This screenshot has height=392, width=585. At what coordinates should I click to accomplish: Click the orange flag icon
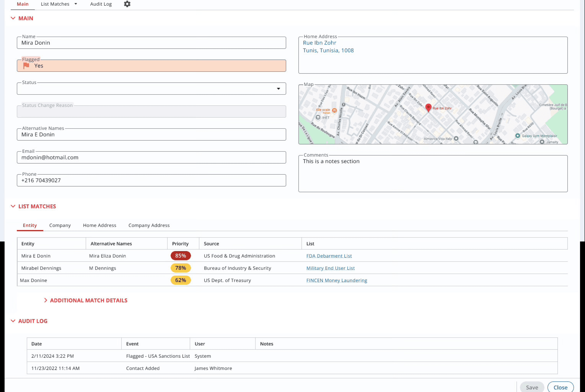(26, 66)
